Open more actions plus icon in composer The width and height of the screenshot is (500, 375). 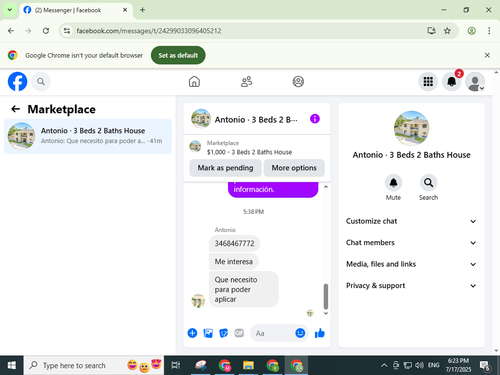point(192,333)
